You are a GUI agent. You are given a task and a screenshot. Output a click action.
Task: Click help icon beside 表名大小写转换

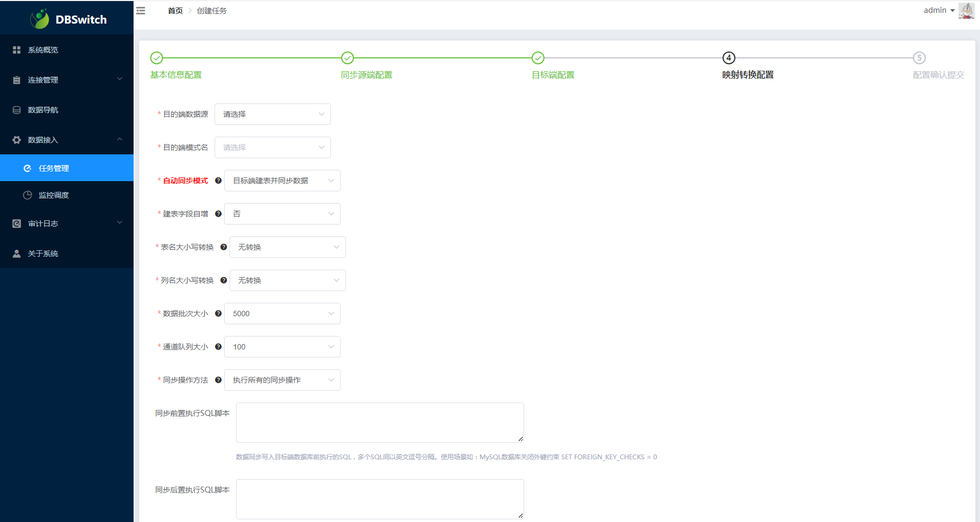click(x=224, y=247)
